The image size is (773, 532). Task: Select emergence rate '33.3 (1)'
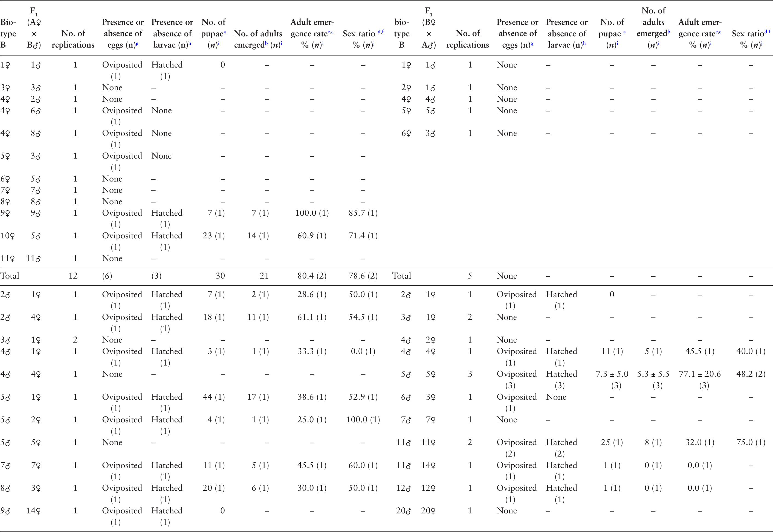312,351
